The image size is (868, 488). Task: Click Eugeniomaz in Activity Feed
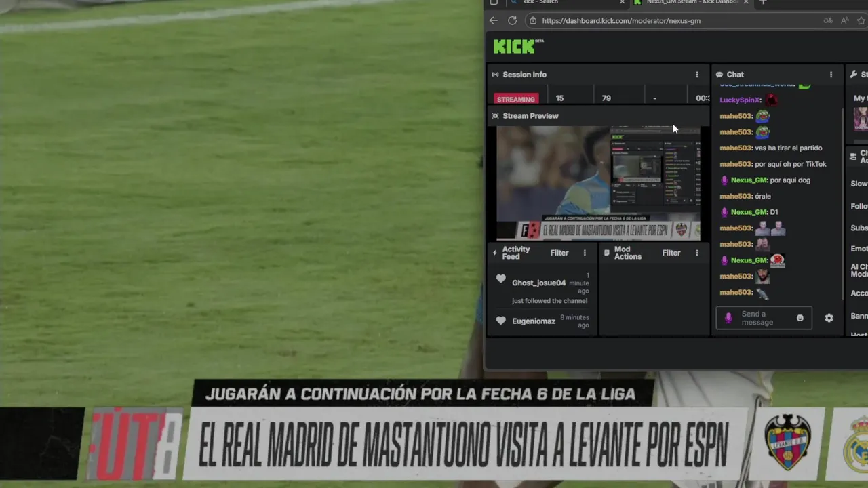[x=534, y=321]
